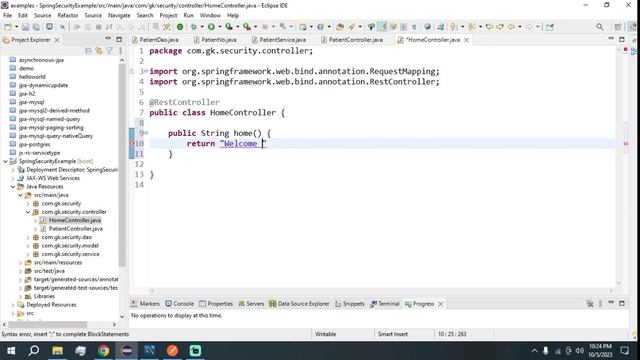Select the com.gk.security.model package
Image resolution: width=640 pixels, height=360 pixels.
pyautogui.click(x=70, y=245)
